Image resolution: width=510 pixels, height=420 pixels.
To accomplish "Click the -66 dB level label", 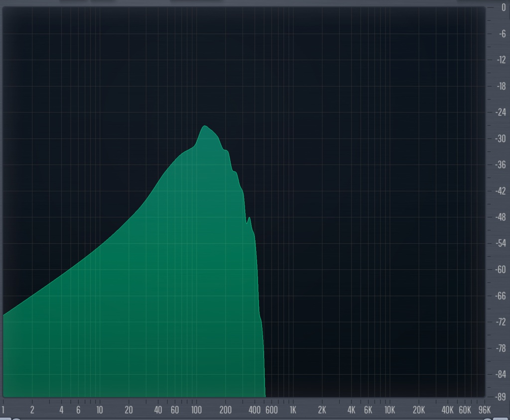I will (x=501, y=296).
